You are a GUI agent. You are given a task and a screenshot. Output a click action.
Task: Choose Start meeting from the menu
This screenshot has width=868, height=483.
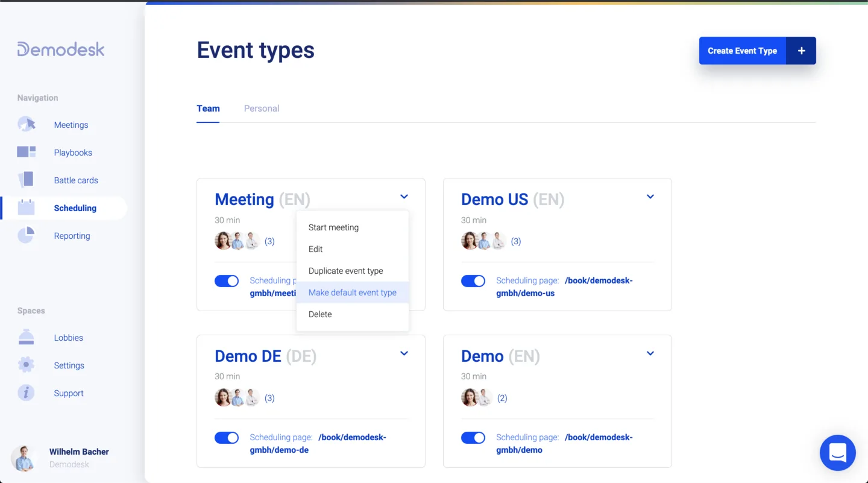click(x=353, y=227)
